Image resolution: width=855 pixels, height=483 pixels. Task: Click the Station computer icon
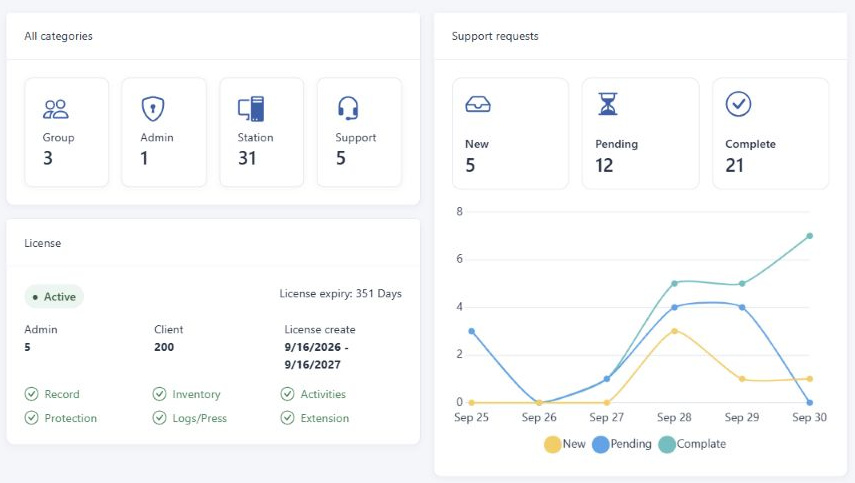[251, 108]
